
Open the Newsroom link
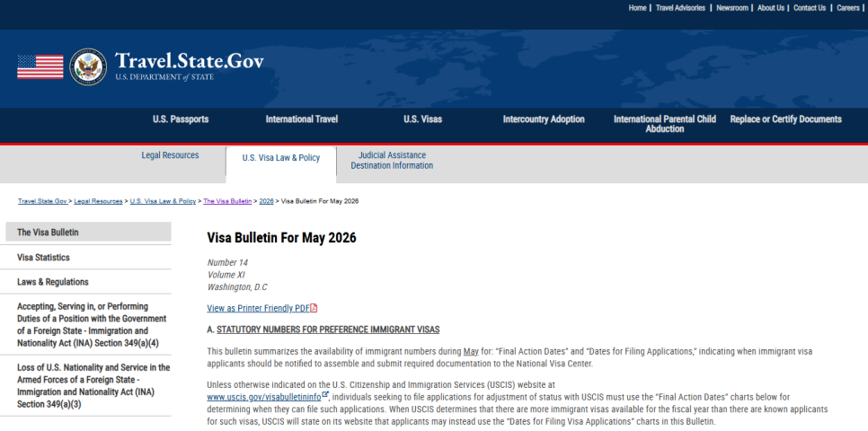click(731, 8)
